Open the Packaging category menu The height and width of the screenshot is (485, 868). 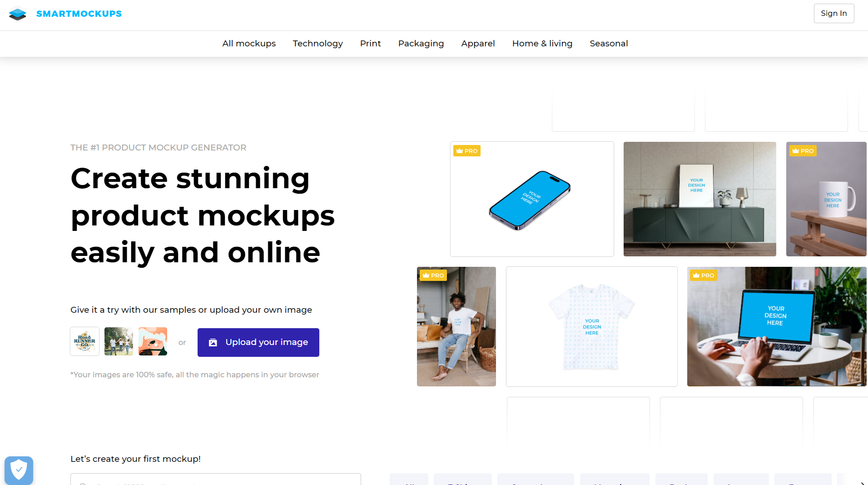[x=421, y=44]
